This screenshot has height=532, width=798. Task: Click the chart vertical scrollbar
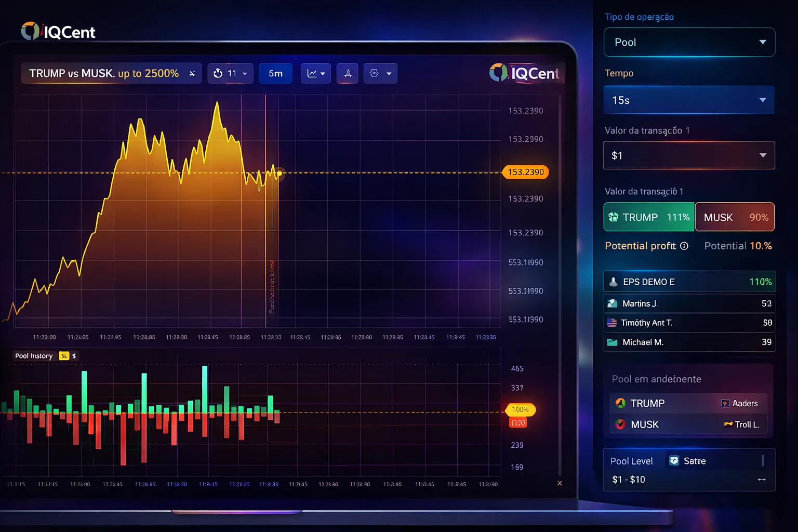(560, 285)
